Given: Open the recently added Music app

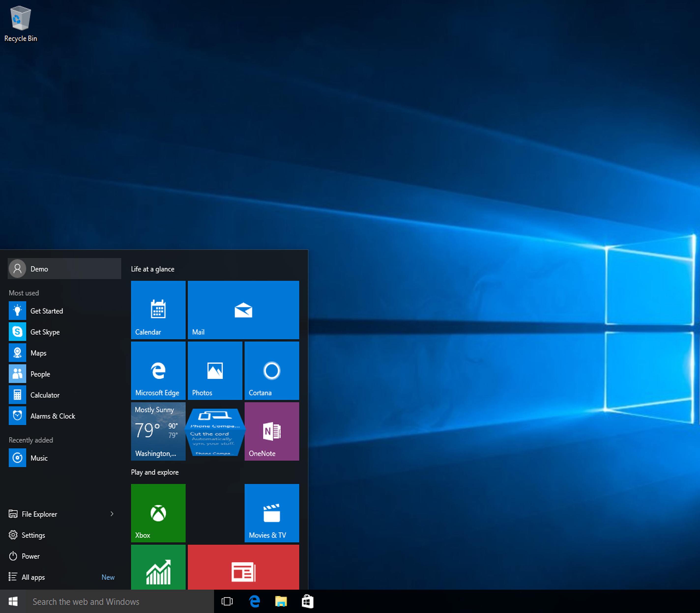Looking at the screenshot, I should click(64, 458).
